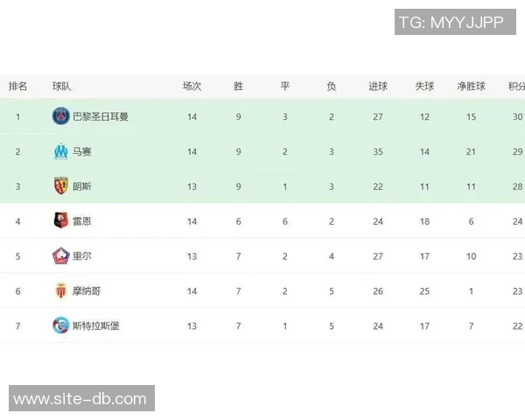Click the 积分 column header
The image size is (525, 420).
coord(516,87)
